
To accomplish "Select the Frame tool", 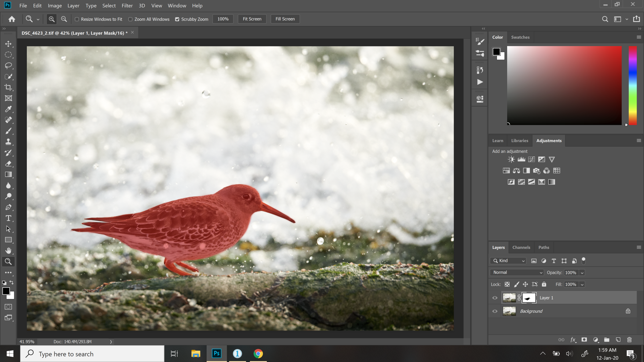I will click(x=8, y=98).
